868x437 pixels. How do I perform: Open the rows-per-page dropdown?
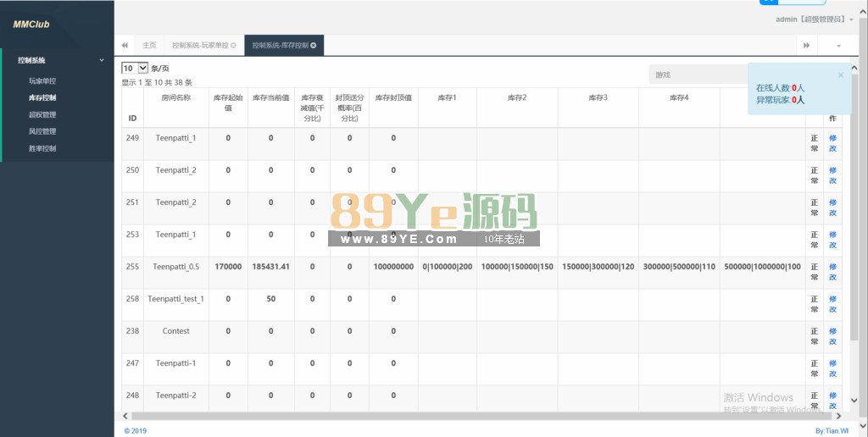[x=135, y=68]
